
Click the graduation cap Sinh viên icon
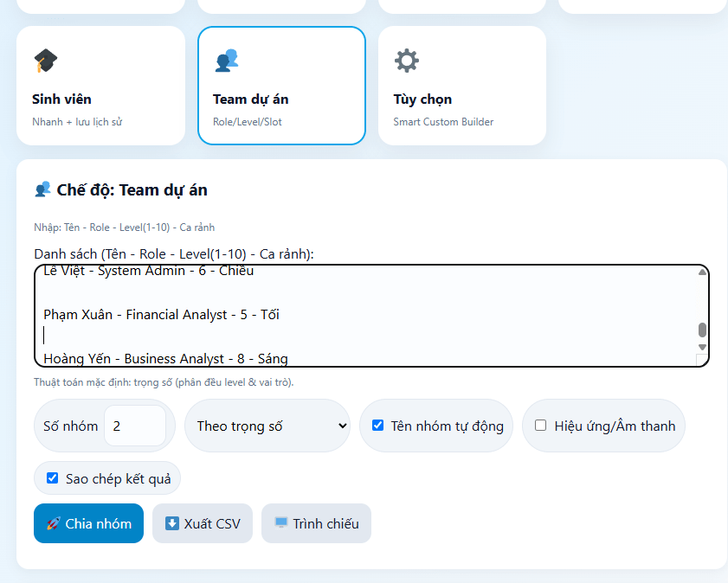[x=45, y=61]
